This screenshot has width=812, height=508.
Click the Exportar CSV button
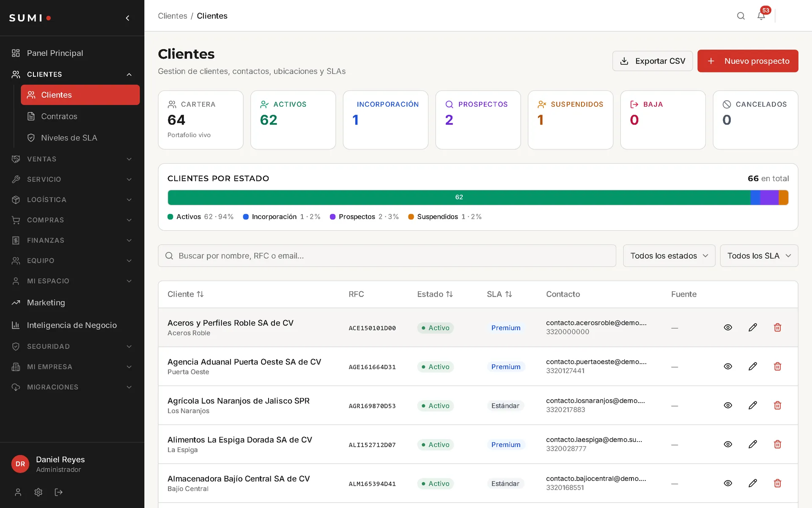click(653, 61)
